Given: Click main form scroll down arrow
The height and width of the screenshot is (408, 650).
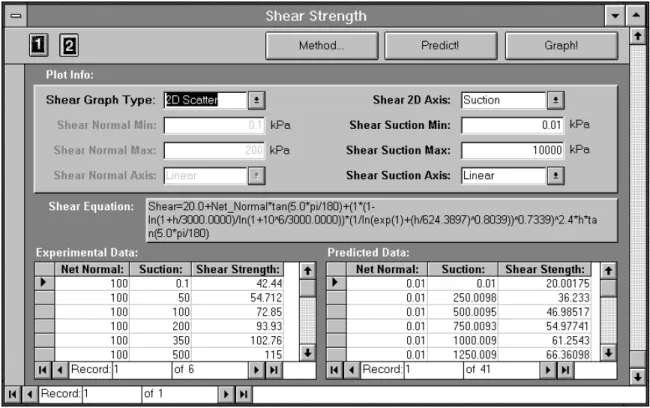Looking at the screenshot, I should point(638,376).
